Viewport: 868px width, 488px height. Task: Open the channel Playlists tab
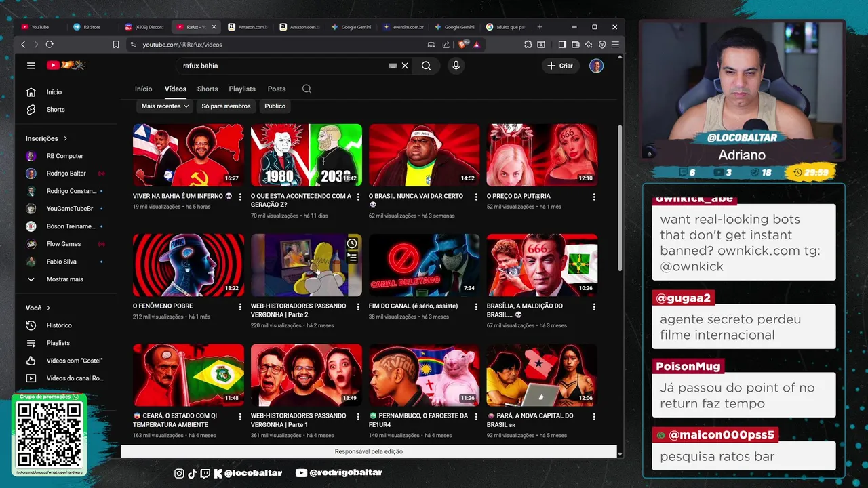(x=242, y=89)
